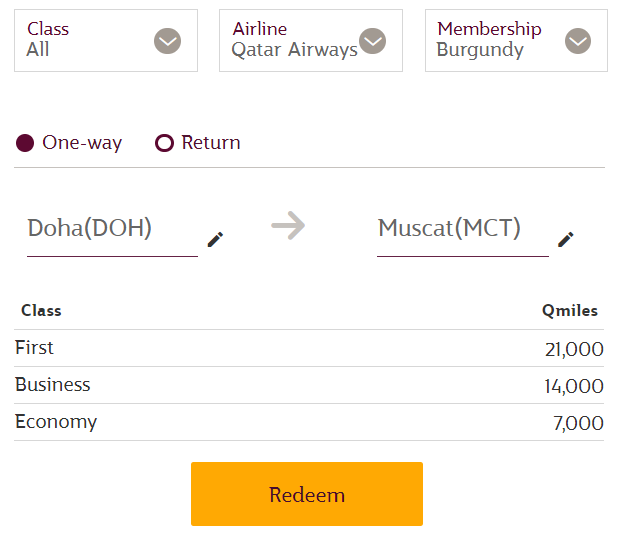Click the chevron icon in the Airline box
621x549 pixels.
click(372, 41)
